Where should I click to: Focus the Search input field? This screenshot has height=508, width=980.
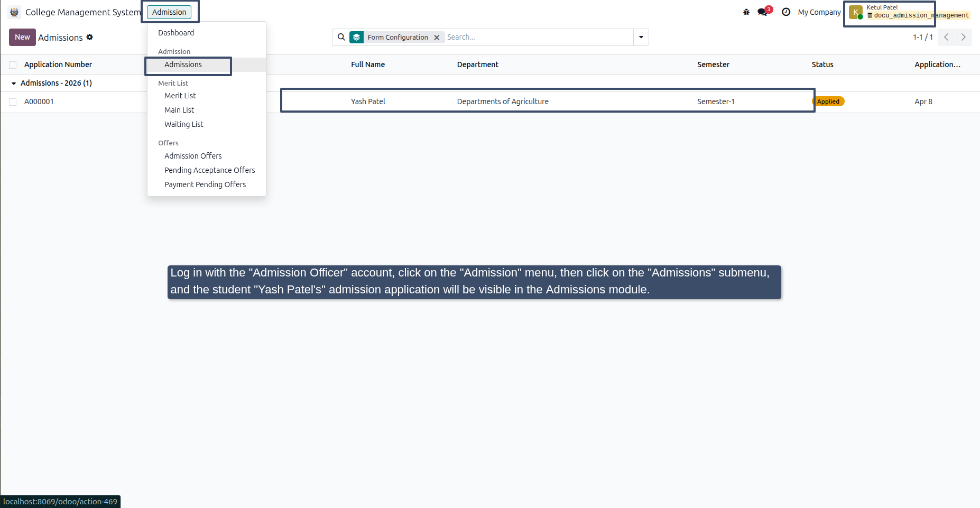538,37
